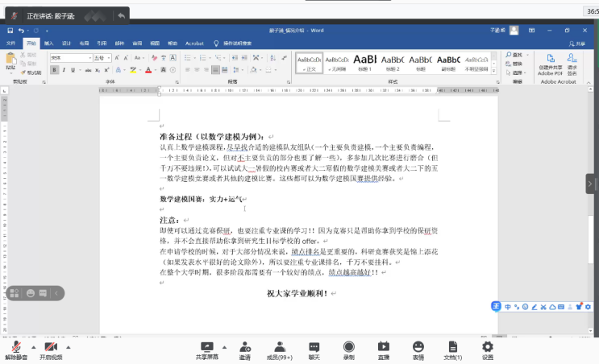Open the Acrobat ribbon tab
This screenshot has height=364, width=599.
pos(194,43)
